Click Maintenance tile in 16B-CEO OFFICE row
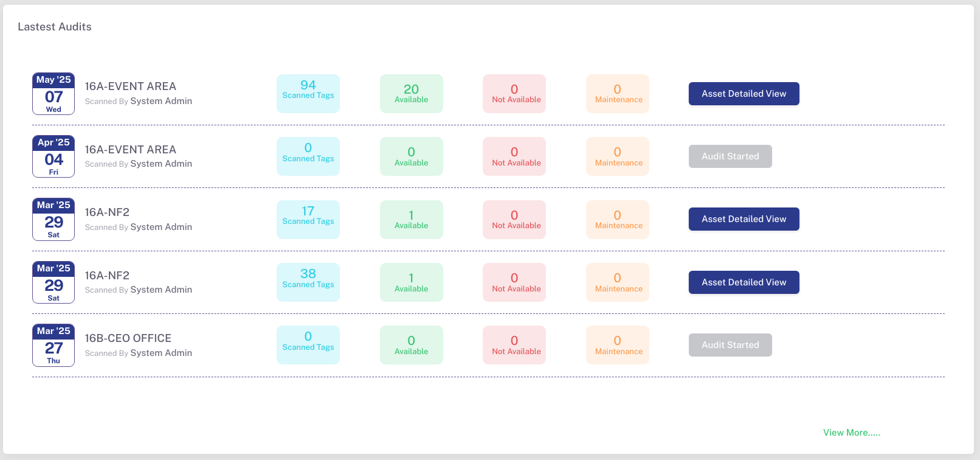Screen dimensions: 980x460 [618, 345]
